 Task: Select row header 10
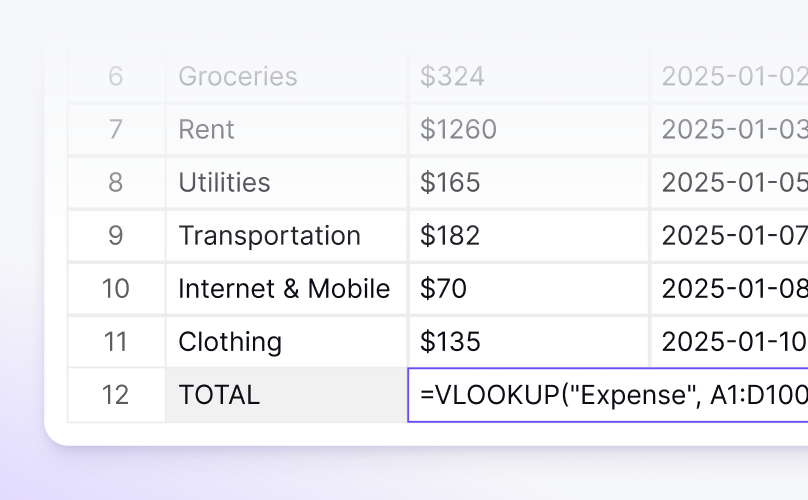(116, 289)
